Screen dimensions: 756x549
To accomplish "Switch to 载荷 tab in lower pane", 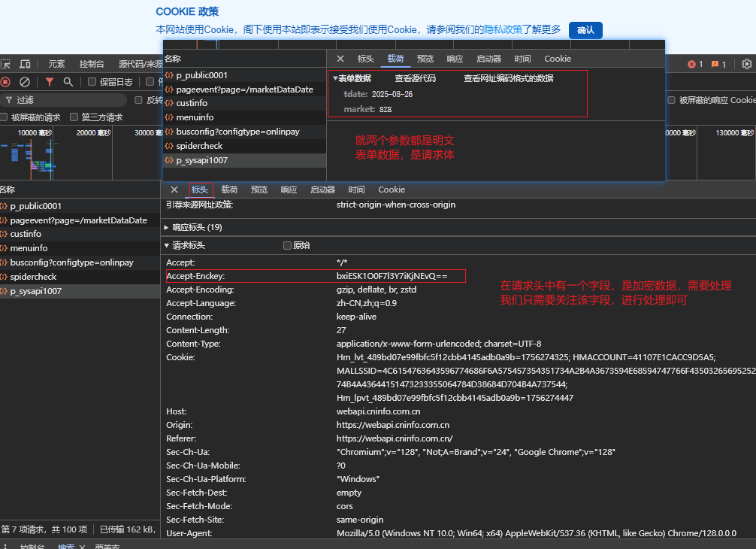I will click(229, 190).
